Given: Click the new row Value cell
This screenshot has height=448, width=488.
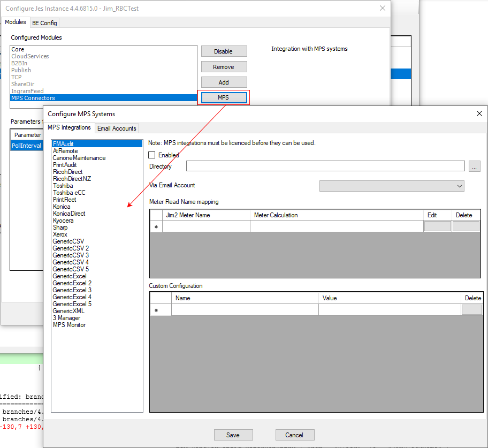Looking at the screenshot, I should (x=389, y=310).
